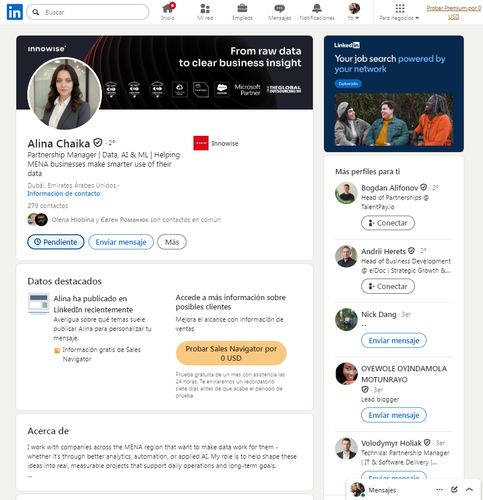Click the Microsoft Partner banner logo
483x500 pixels.
(247, 90)
